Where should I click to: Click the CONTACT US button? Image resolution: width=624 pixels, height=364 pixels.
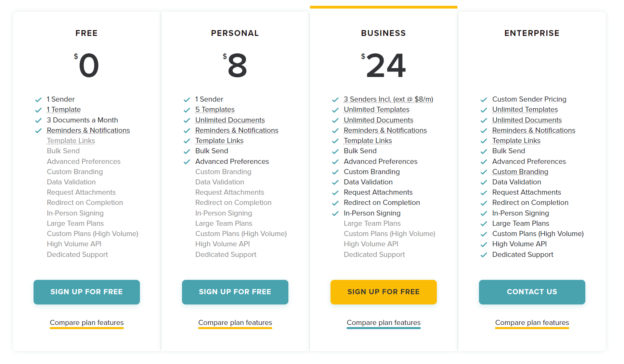(x=532, y=292)
